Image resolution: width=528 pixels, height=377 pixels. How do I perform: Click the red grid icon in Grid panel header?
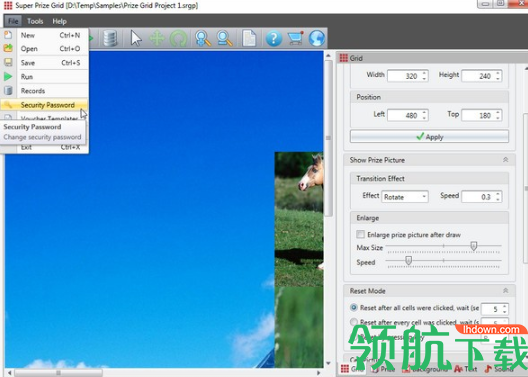pyautogui.click(x=343, y=58)
